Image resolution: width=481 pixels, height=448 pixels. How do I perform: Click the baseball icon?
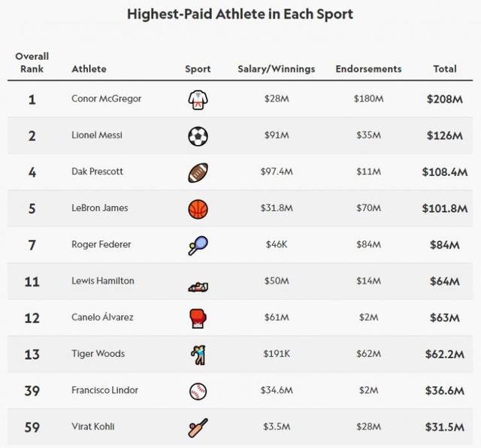pyautogui.click(x=198, y=391)
